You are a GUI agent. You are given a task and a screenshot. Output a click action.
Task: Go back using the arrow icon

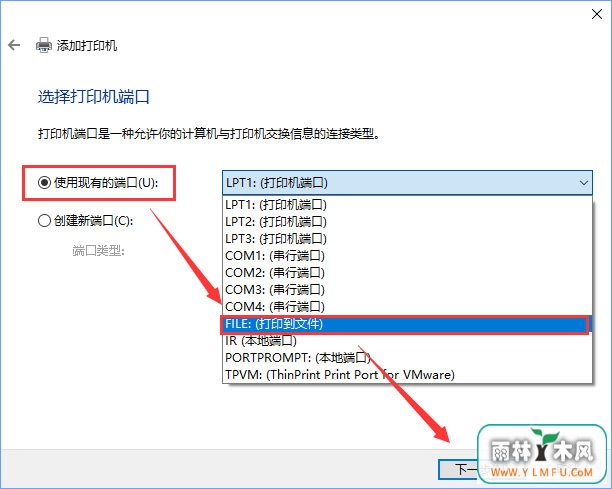(x=14, y=45)
